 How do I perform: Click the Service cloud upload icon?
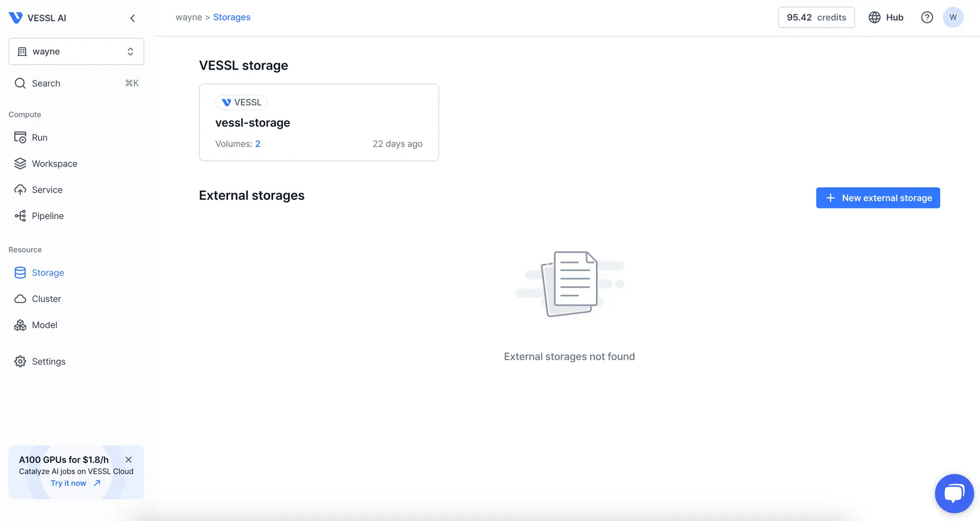[x=20, y=190]
